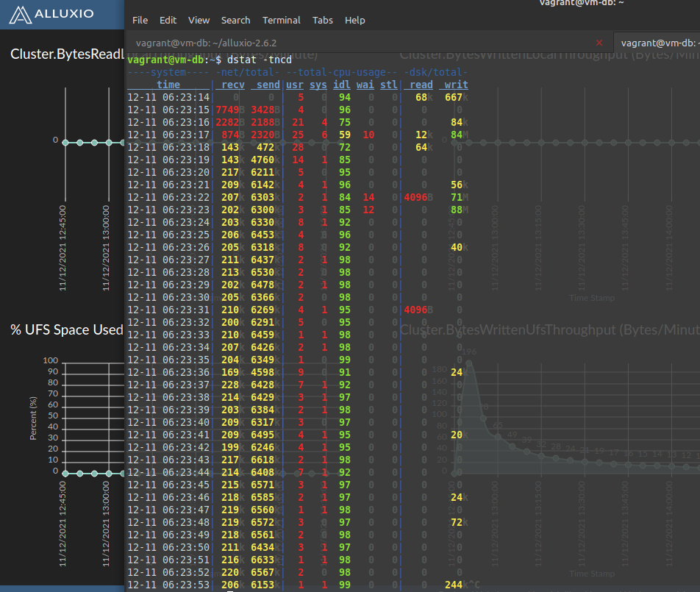The height and width of the screenshot is (592, 700).
Task: Click recv value 2282B
Action: point(230,122)
